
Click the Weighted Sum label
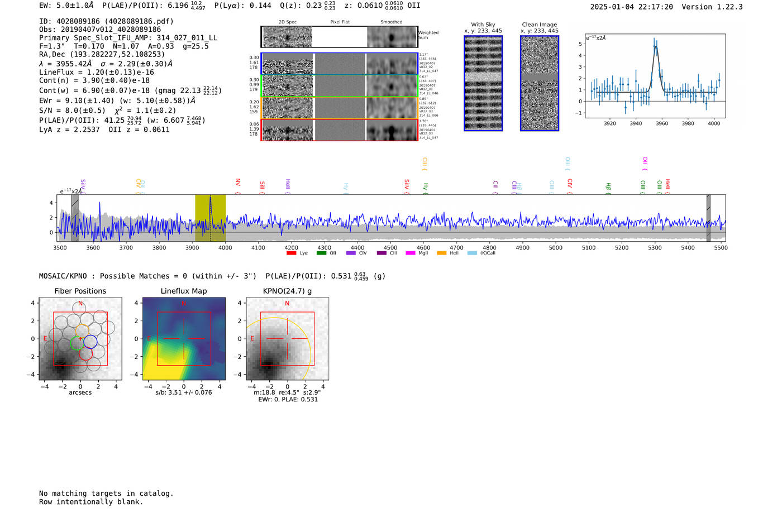coord(428,35)
